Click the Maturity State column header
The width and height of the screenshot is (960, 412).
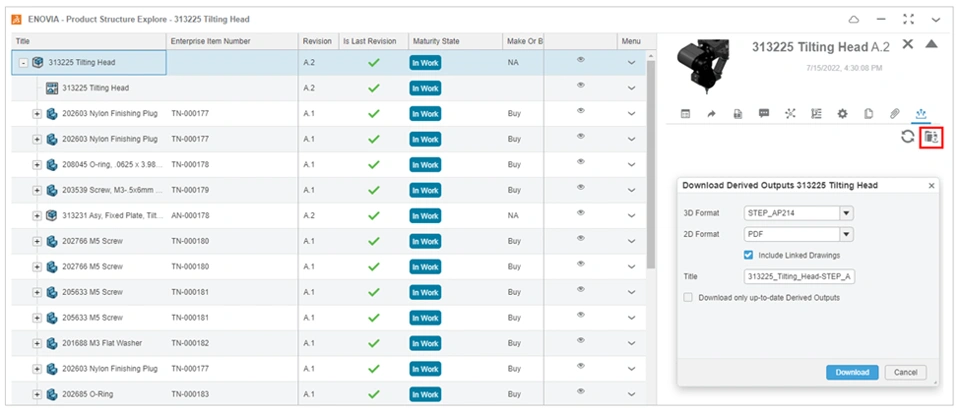pyautogui.click(x=436, y=41)
